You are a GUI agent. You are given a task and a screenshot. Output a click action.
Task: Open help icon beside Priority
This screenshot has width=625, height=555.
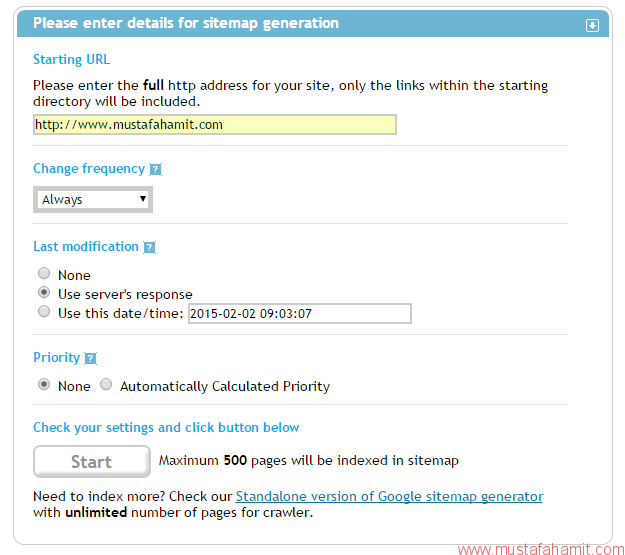coord(90,358)
